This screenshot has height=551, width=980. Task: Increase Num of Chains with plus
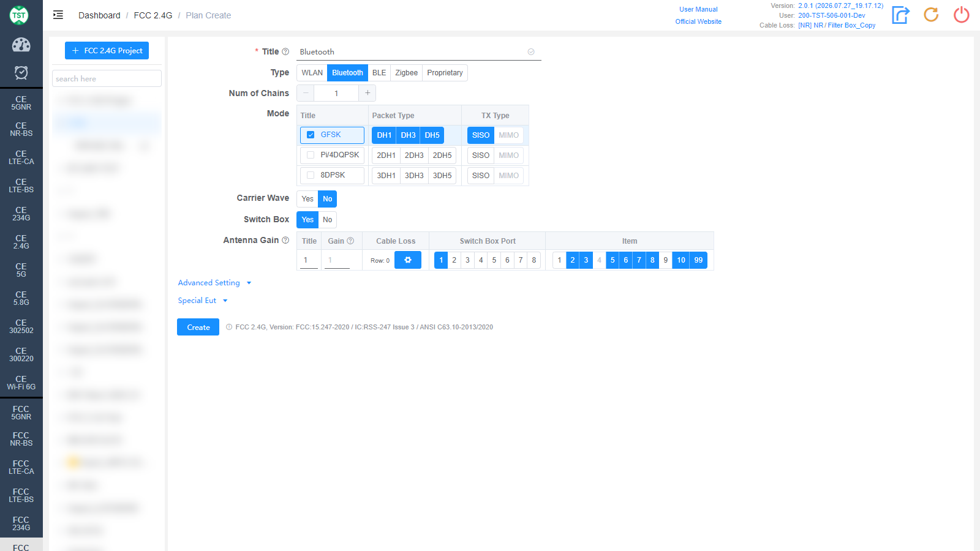pyautogui.click(x=367, y=93)
